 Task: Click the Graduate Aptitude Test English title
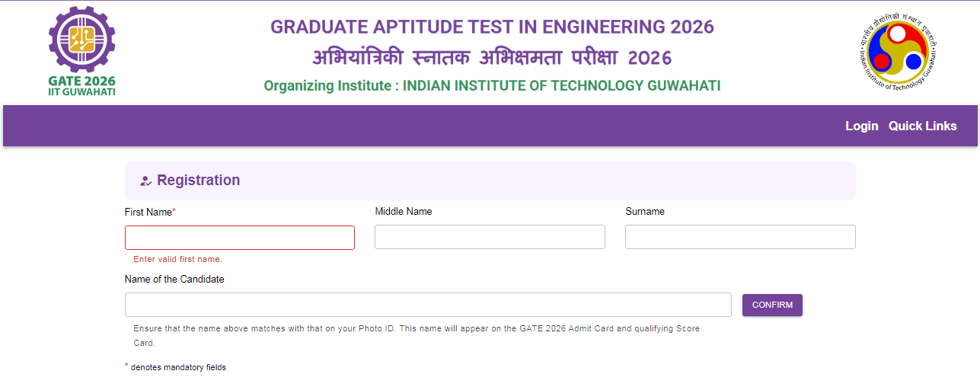pyautogui.click(x=492, y=27)
